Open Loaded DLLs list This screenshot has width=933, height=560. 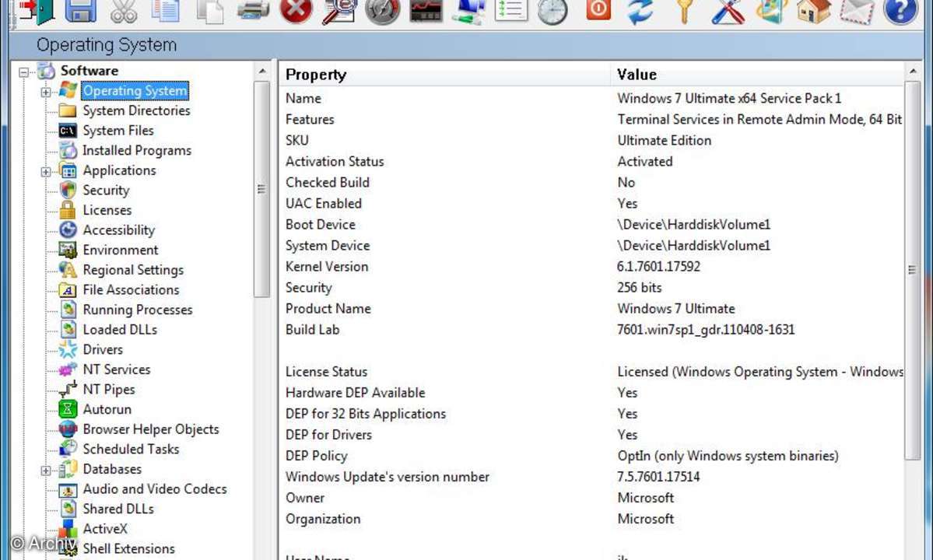coord(120,329)
